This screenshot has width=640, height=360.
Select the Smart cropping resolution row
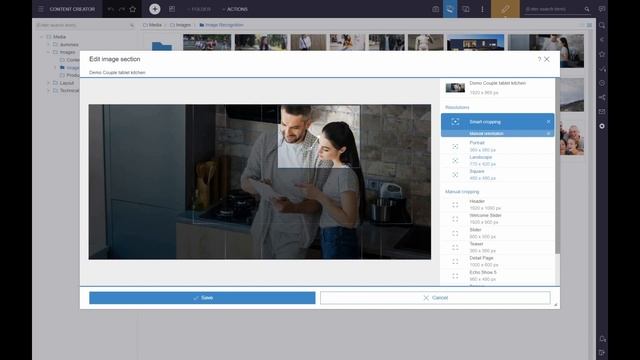(498, 122)
